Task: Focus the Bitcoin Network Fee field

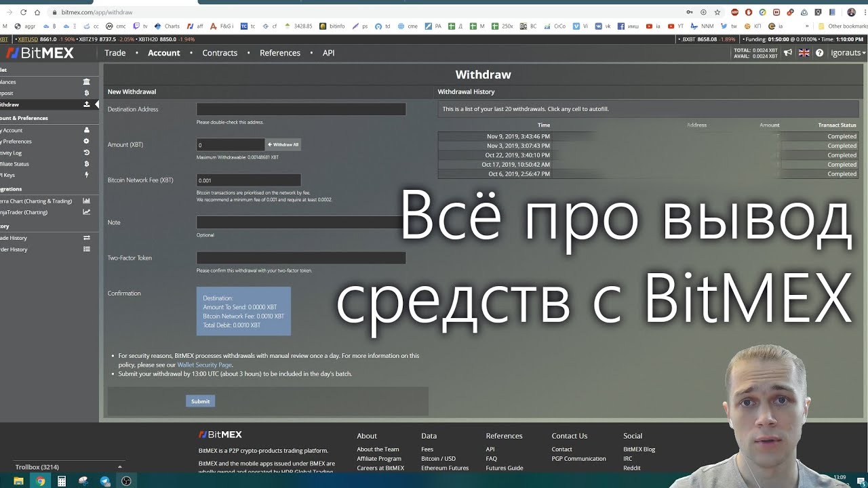Action: 248,180
